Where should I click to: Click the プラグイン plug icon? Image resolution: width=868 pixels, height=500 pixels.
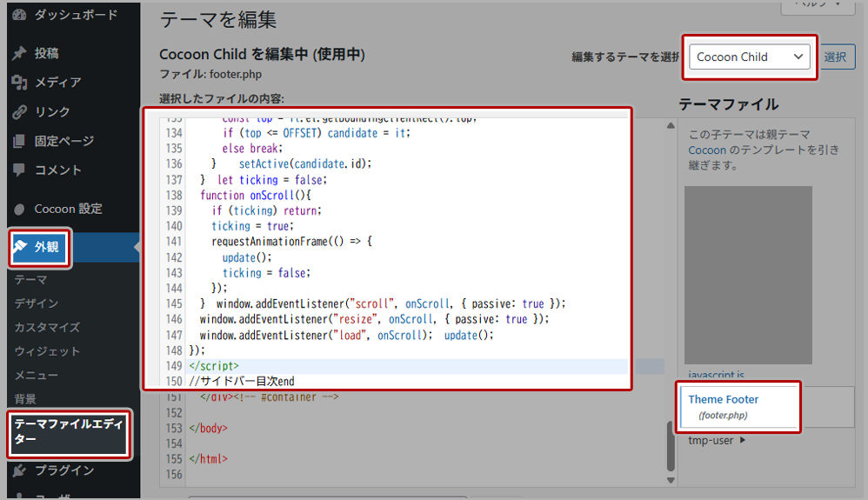(19, 470)
